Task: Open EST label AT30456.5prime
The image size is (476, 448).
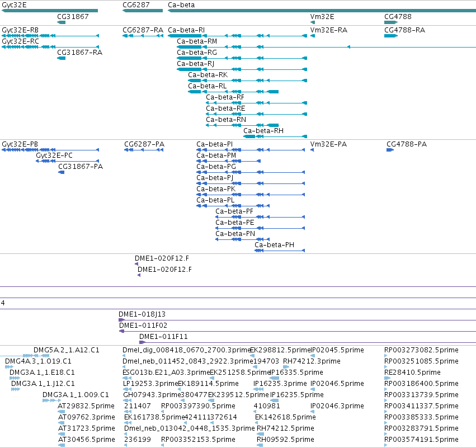Action: pos(87,440)
